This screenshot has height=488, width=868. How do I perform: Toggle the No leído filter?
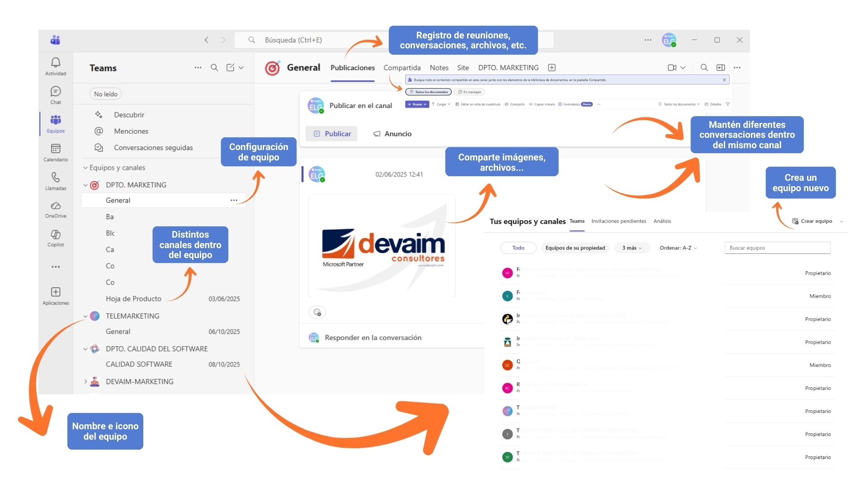105,94
